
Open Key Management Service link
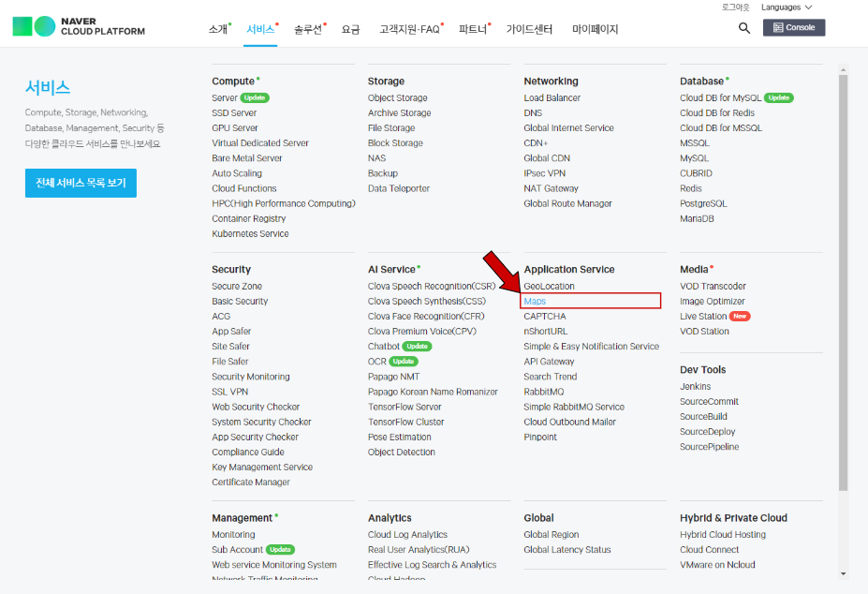pyautogui.click(x=262, y=468)
